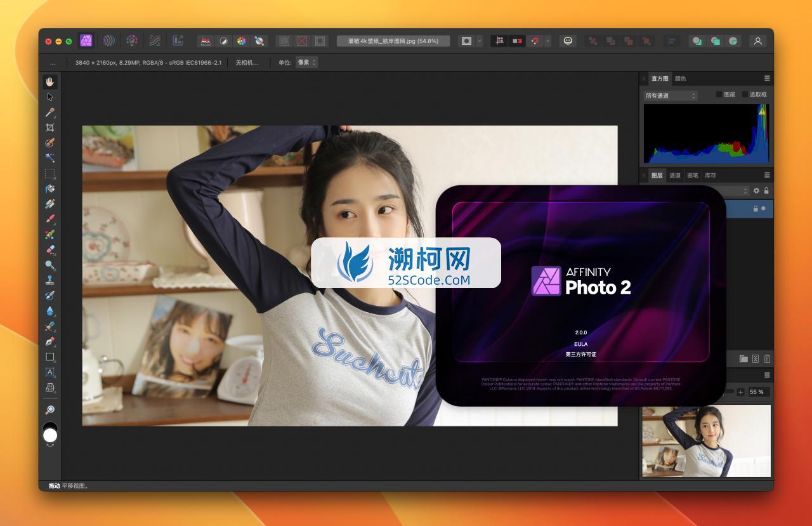Apply Auto Colours from the toolbar
This screenshot has width=812, height=526.
[x=241, y=41]
